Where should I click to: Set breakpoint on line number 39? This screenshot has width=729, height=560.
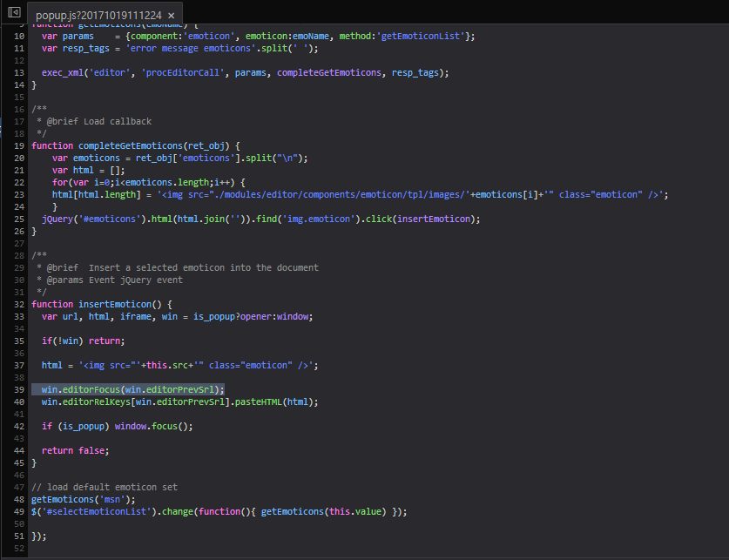click(x=19, y=389)
